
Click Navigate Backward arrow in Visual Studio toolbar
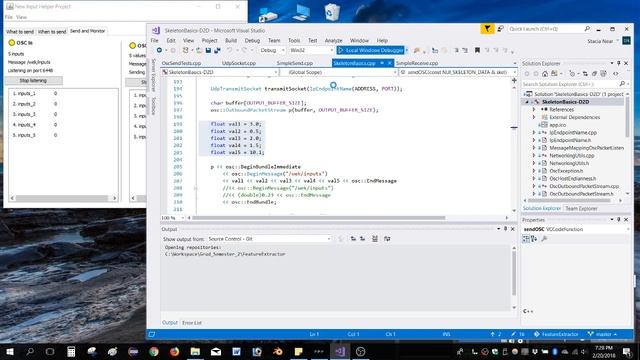[x=159, y=50]
